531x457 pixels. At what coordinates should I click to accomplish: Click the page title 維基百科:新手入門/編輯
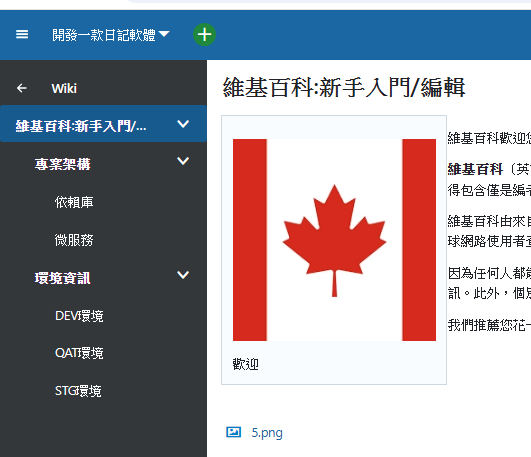pyautogui.click(x=344, y=87)
